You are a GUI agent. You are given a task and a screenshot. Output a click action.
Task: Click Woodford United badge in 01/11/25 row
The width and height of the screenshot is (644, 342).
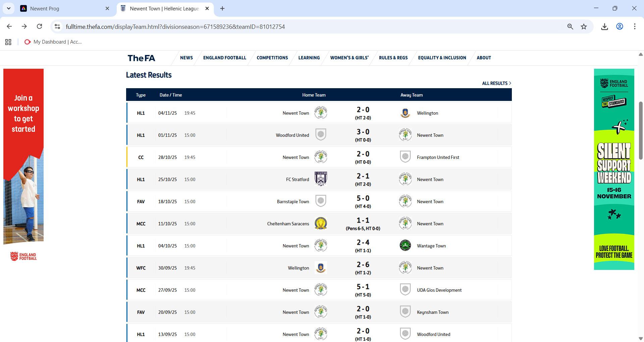(x=321, y=135)
